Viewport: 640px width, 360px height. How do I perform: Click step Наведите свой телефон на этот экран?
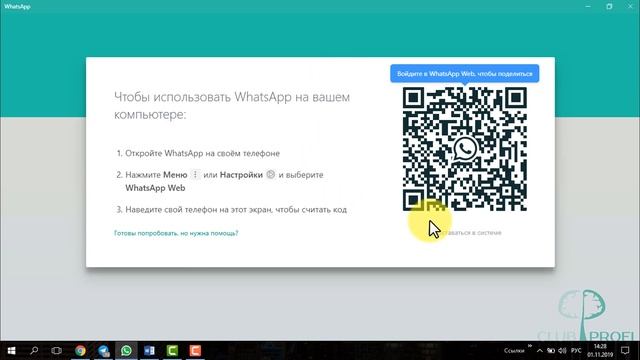point(236,210)
